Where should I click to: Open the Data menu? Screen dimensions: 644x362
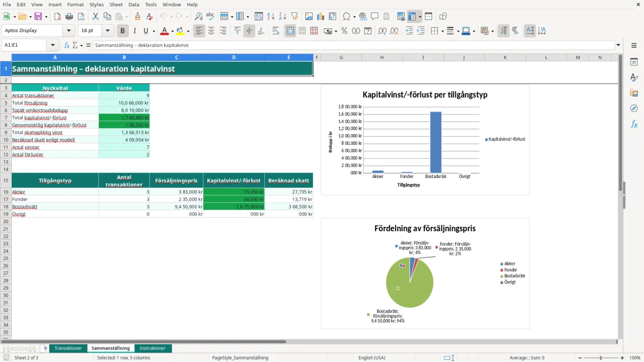134,4
